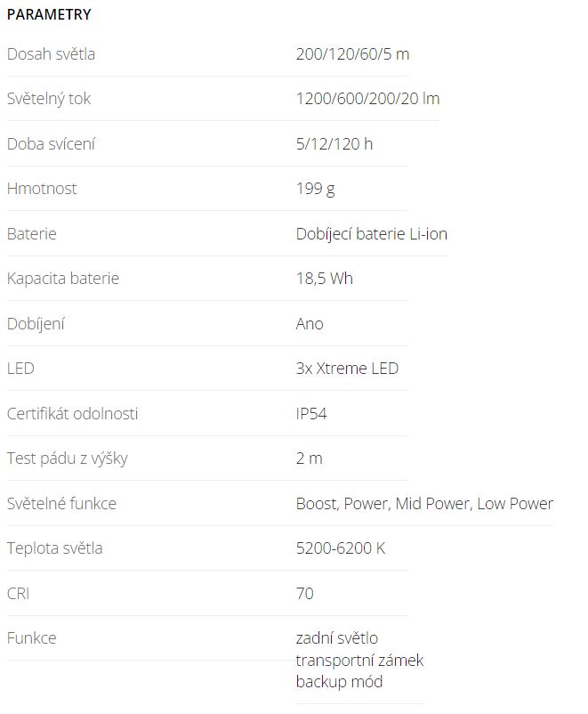Click the PARAMETRY section heading
Screen dimensions: 588x714
48,14
